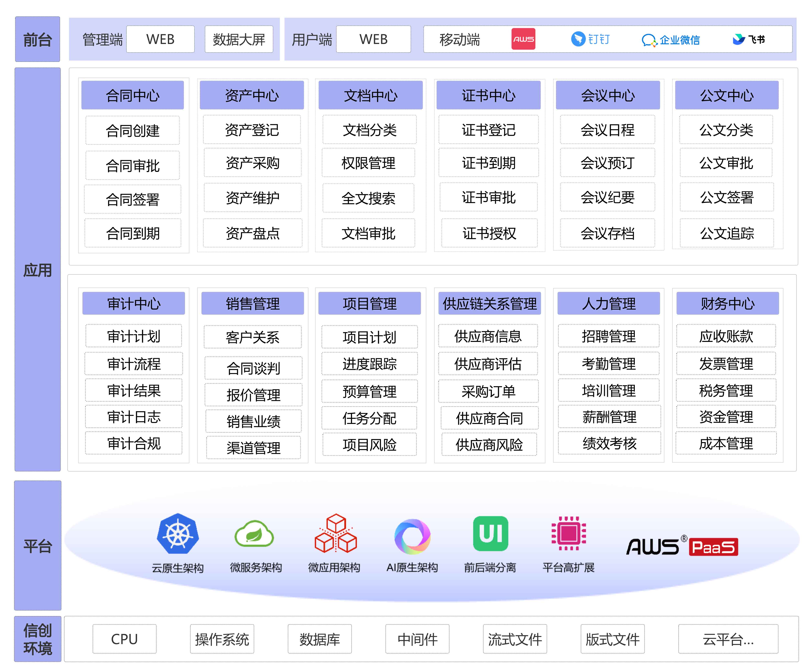This screenshot has height=672, width=810.
Task: Open the 合同中心 module header
Action: [132, 95]
